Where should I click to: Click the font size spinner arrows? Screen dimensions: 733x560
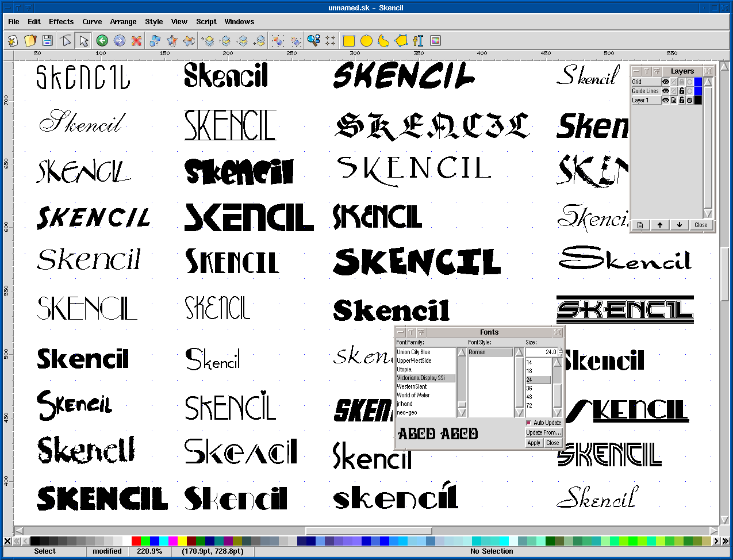(561, 352)
